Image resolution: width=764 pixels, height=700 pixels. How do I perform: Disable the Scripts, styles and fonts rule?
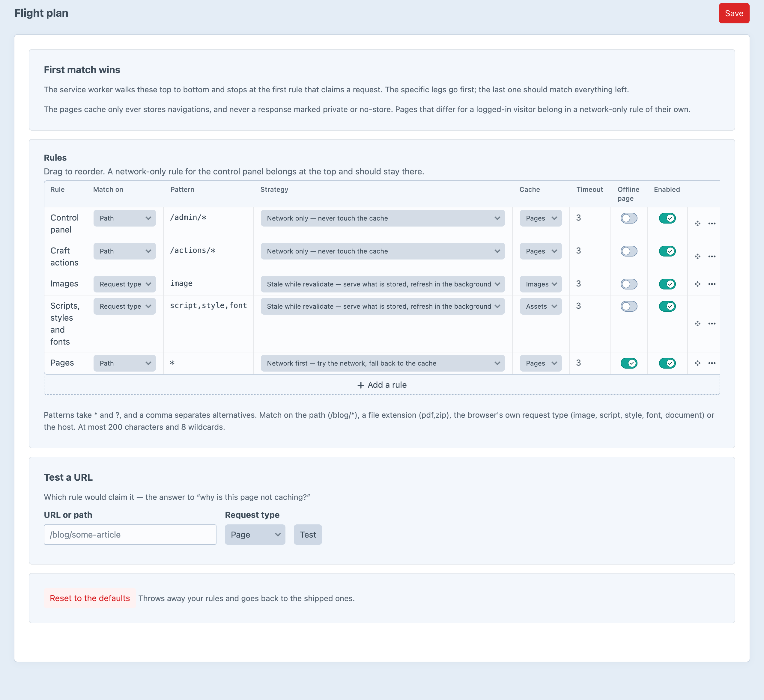coord(667,306)
